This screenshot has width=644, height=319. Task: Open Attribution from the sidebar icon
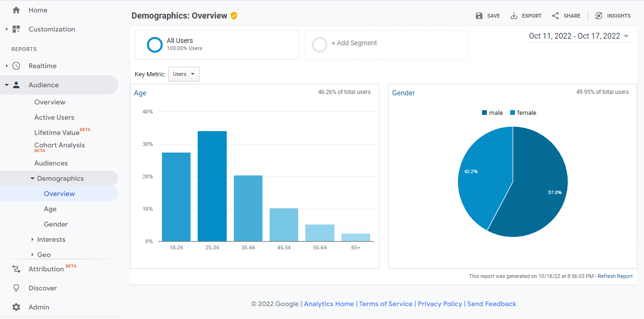click(16, 268)
